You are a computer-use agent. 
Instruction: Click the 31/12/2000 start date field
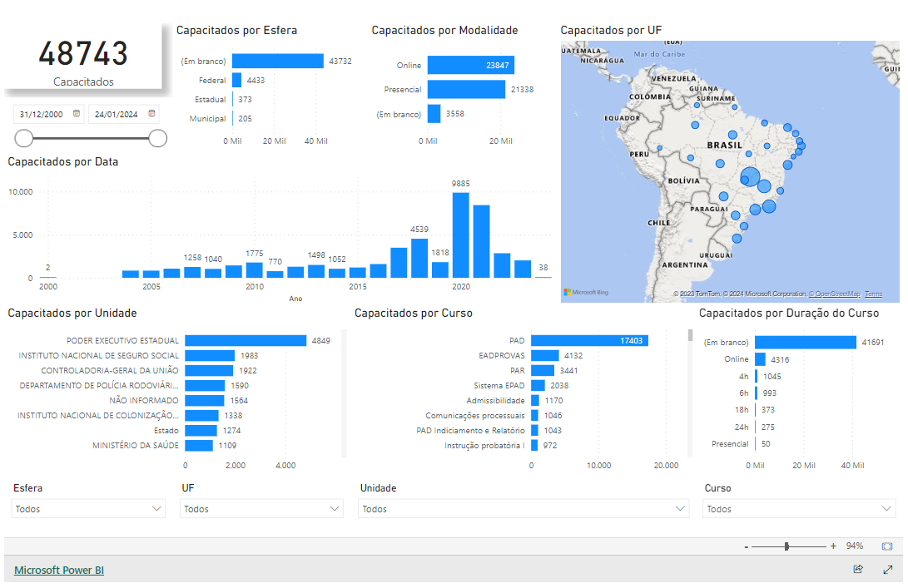coord(42,114)
